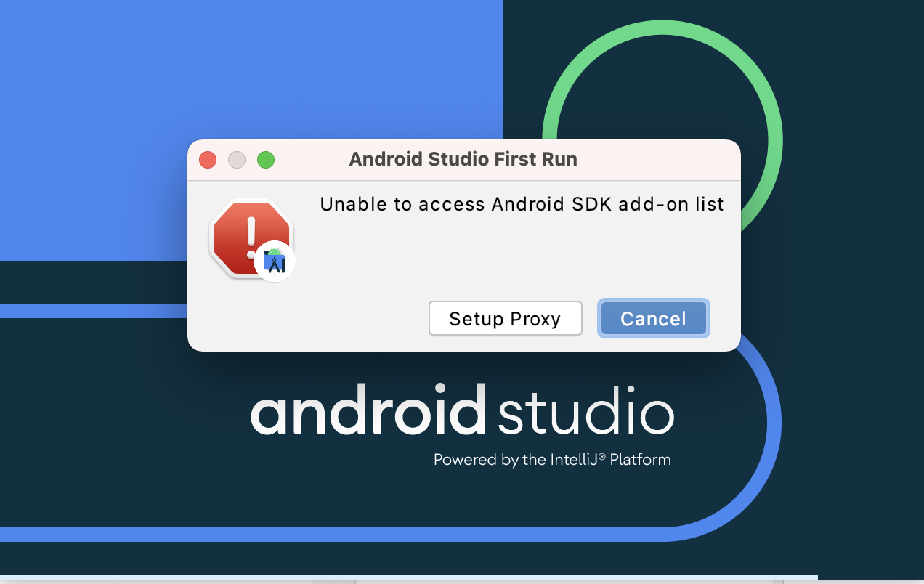924x584 pixels.
Task: Click the green zoom window button
Action: pos(266,160)
